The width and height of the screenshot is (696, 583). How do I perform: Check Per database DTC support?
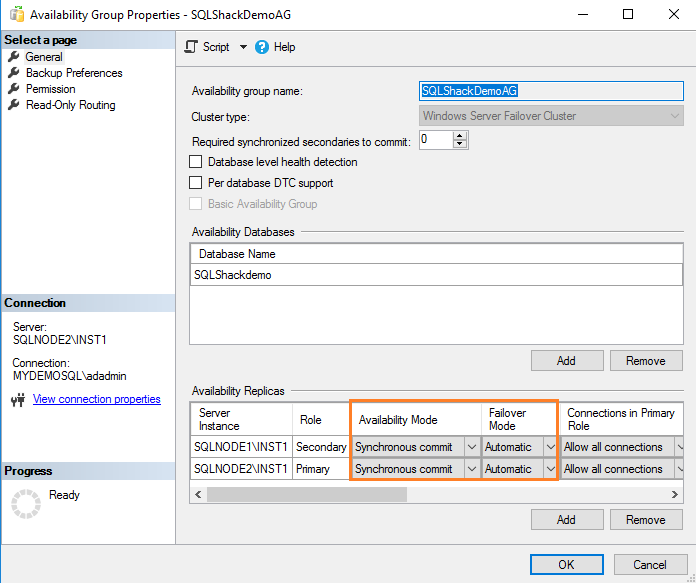tap(196, 183)
